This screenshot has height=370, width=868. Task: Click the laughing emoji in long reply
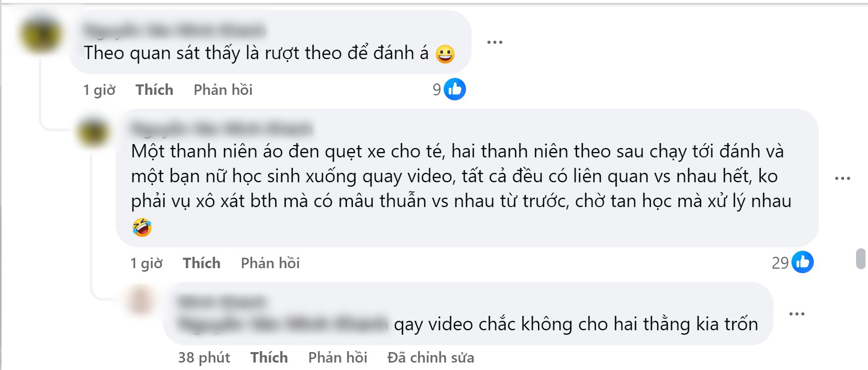point(142,227)
